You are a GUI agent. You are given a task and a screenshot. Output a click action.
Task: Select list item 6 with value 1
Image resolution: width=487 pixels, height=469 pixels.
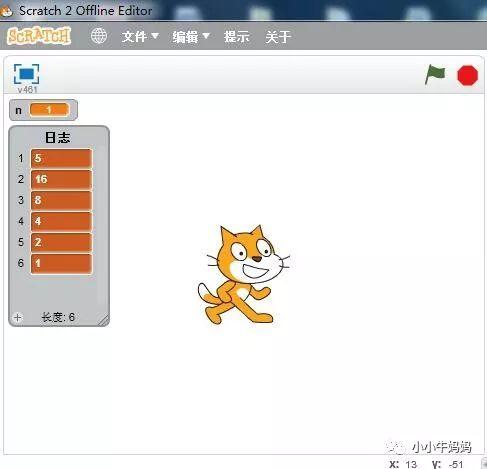[x=61, y=263]
